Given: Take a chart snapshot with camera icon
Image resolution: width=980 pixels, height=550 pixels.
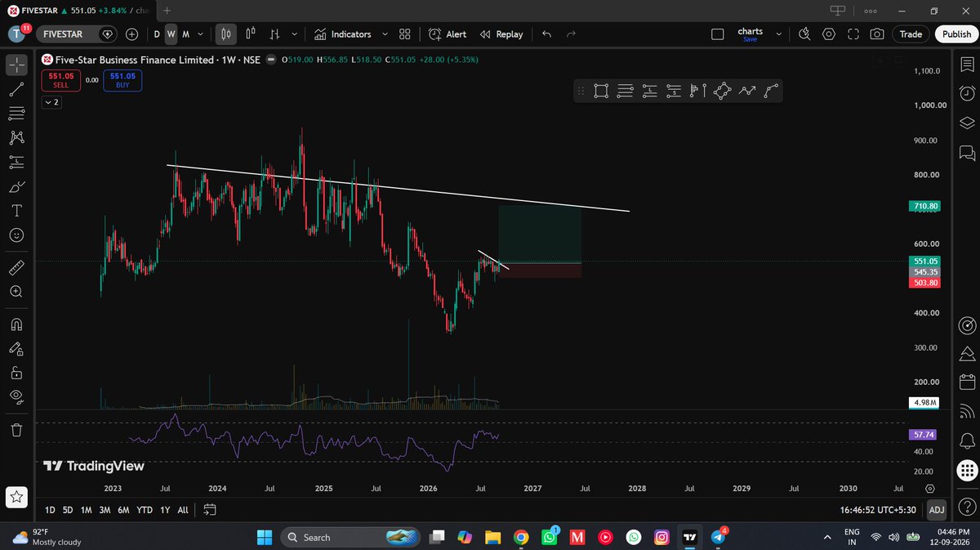Looking at the screenshot, I should tap(876, 34).
